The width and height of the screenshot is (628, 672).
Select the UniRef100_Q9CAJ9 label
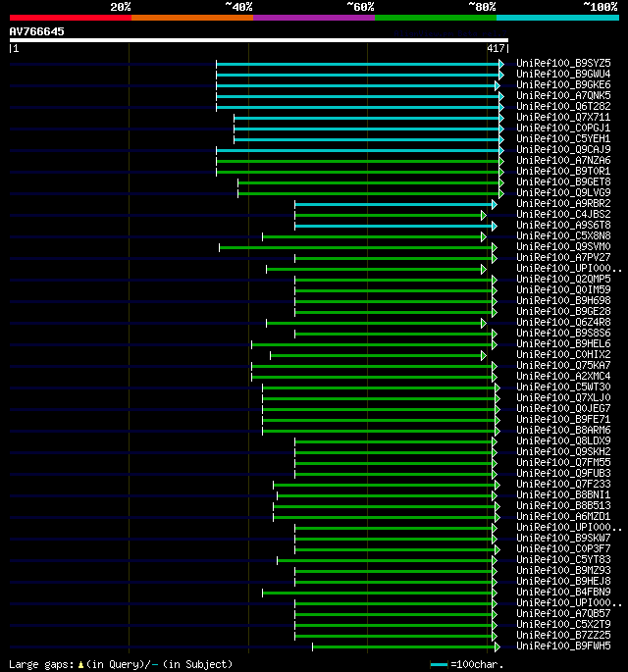(563, 149)
